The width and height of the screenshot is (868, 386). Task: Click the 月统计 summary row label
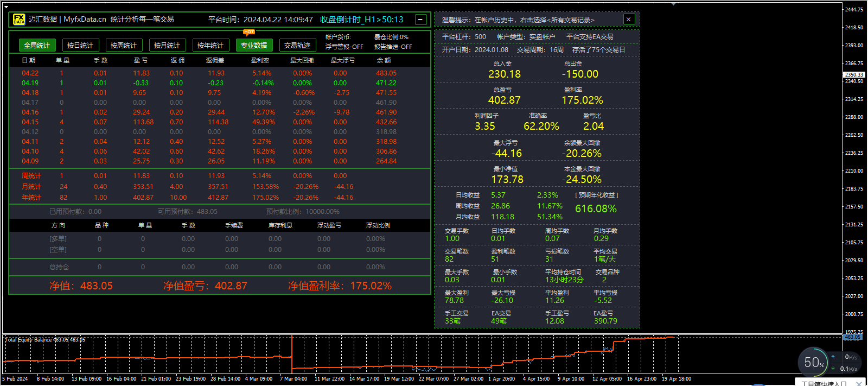coord(31,187)
